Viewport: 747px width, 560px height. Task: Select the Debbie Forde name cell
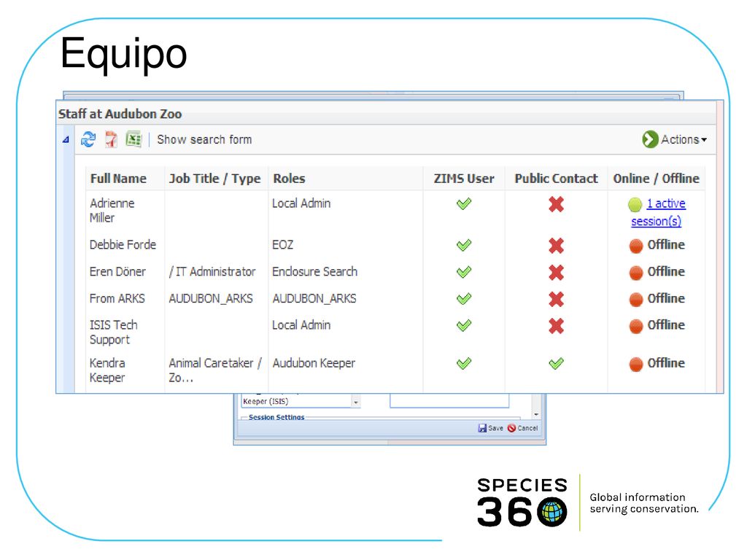[123, 245]
